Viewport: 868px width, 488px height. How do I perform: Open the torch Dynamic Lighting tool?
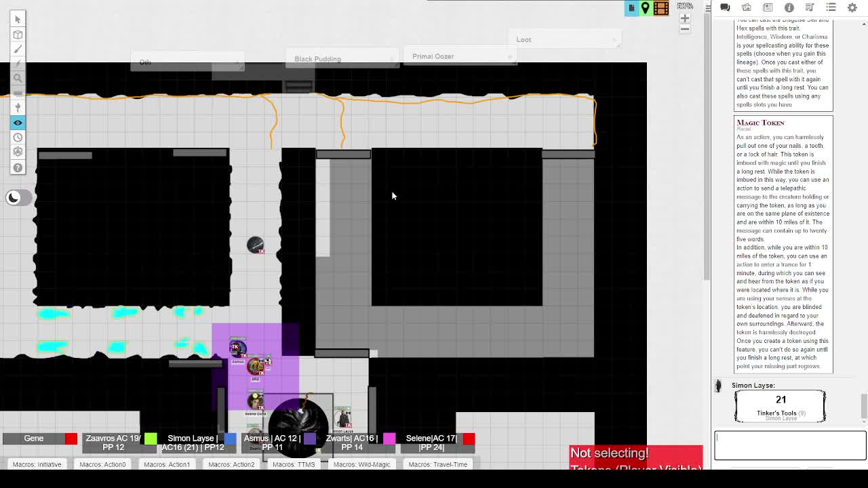(18, 107)
